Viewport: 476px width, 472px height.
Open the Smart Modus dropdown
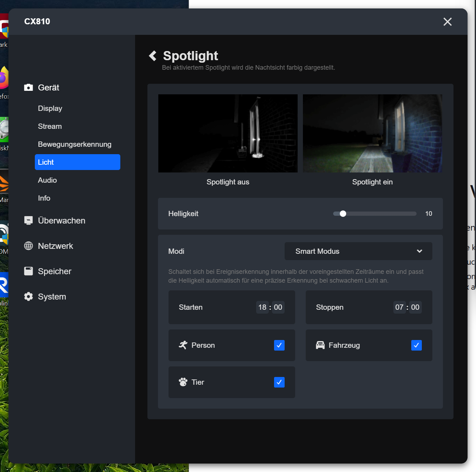point(358,251)
